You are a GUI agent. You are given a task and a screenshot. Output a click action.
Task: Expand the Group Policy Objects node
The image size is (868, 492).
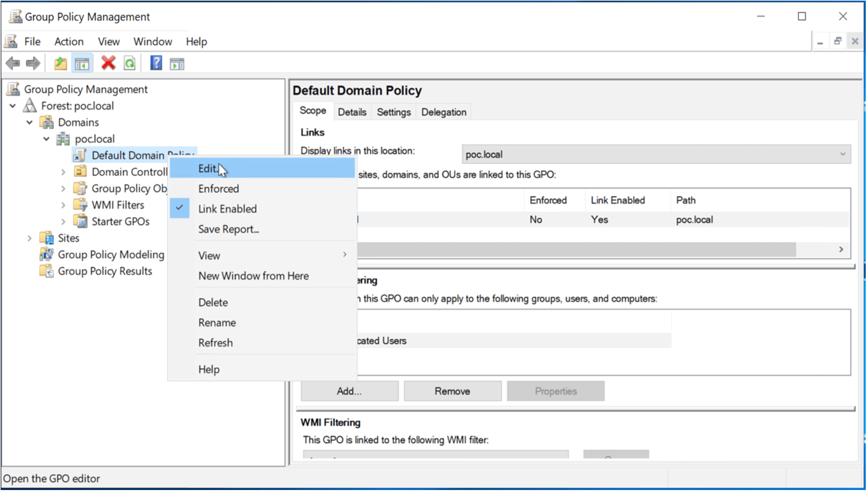(63, 189)
